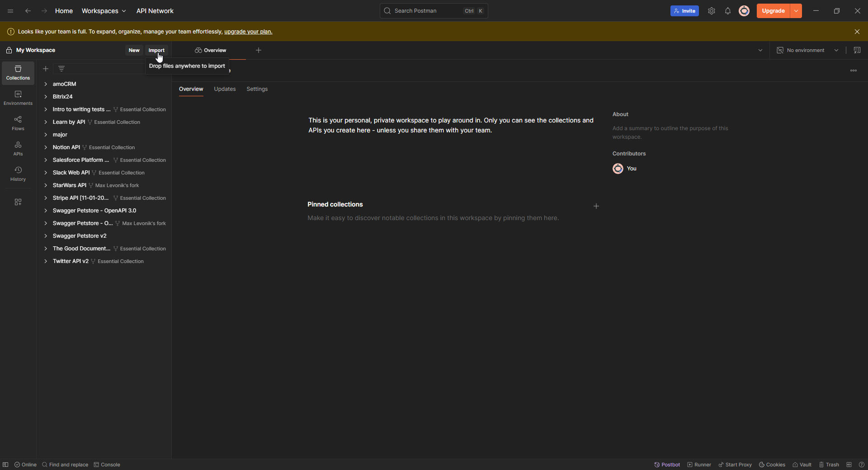Click the hamburger menu icon
Screen dimensions: 868x470
[x=10, y=11]
